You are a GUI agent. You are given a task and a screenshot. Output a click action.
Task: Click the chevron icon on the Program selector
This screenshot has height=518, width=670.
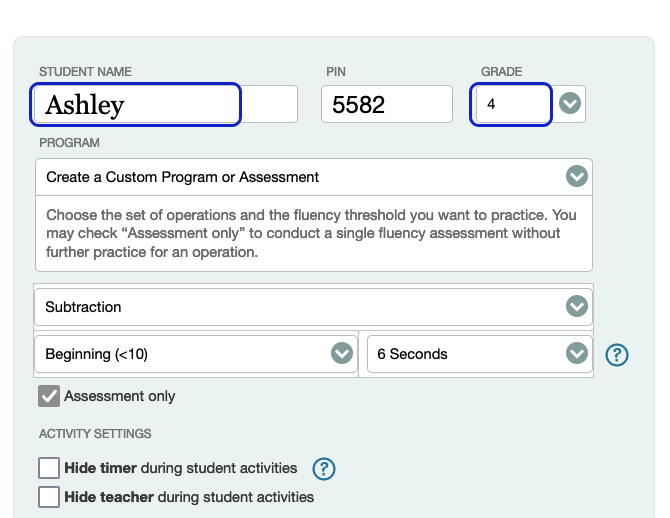point(576,177)
